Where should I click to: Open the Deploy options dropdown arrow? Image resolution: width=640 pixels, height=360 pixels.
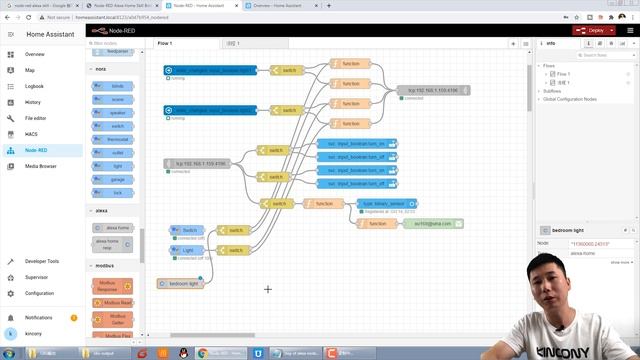tap(611, 31)
